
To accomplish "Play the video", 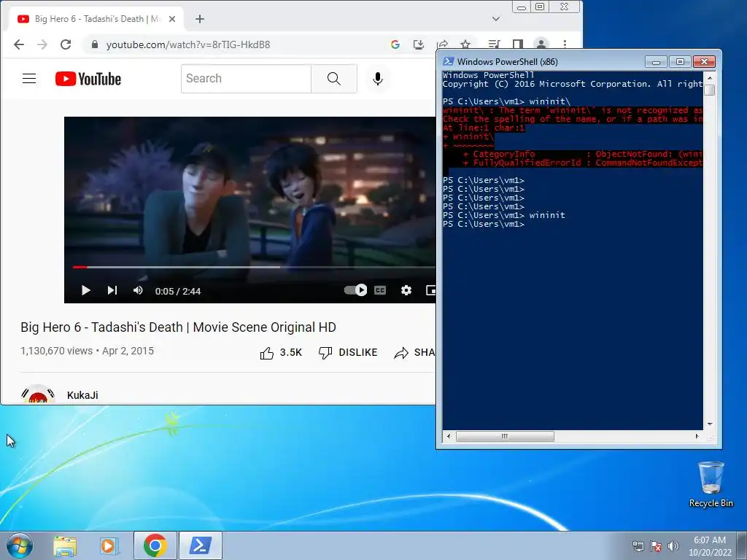I will pyautogui.click(x=86, y=290).
